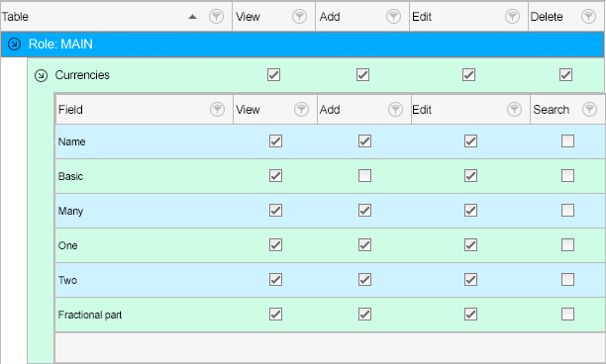Collapse the Currencies row
This screenshot has width=606, height=364.
coord(41,75)
